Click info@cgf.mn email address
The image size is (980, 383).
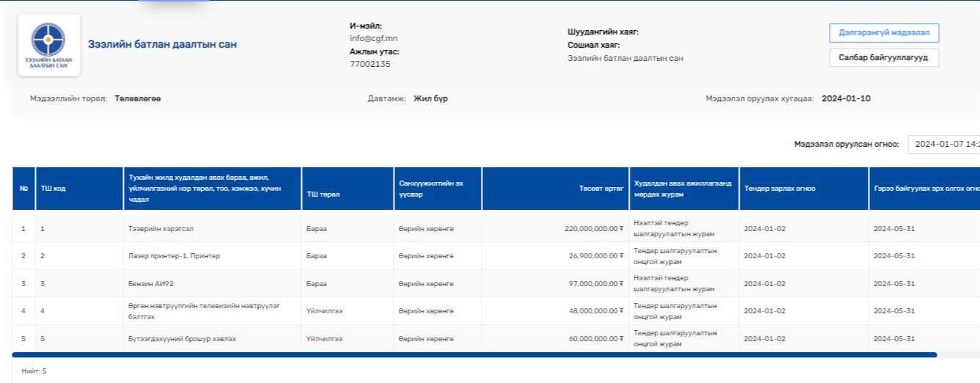pyautogui.click(x=373, y=38)
